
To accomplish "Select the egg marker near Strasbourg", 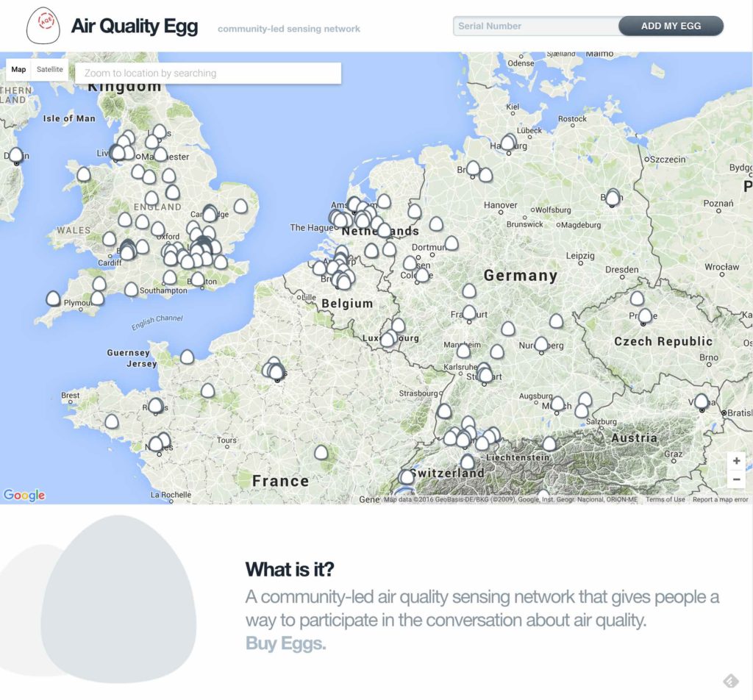I will [444, 411].
